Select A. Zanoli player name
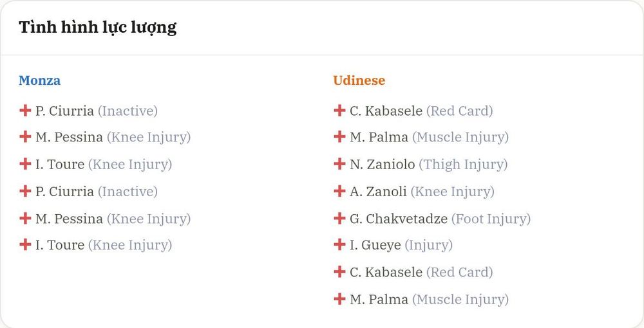644x328 pixels. [378, 192]
